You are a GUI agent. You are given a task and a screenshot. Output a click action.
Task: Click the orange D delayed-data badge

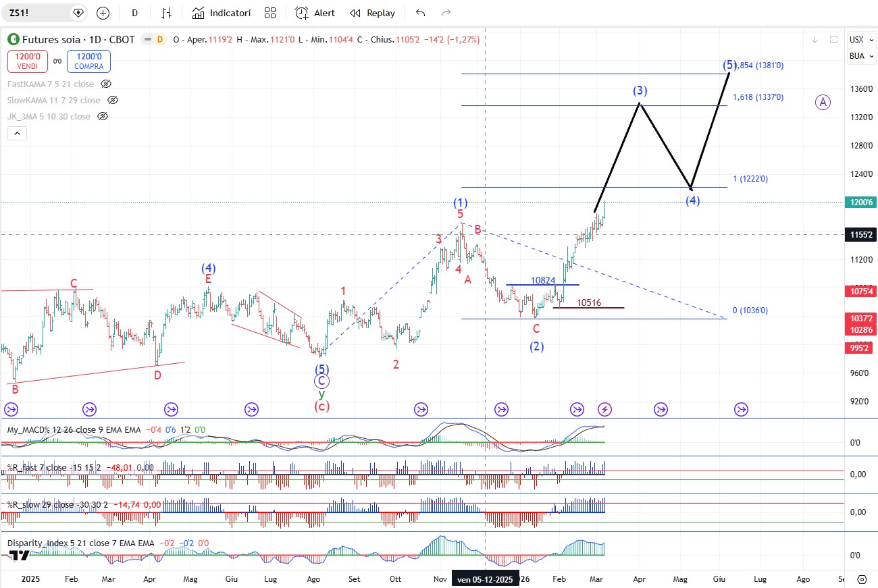160,39
